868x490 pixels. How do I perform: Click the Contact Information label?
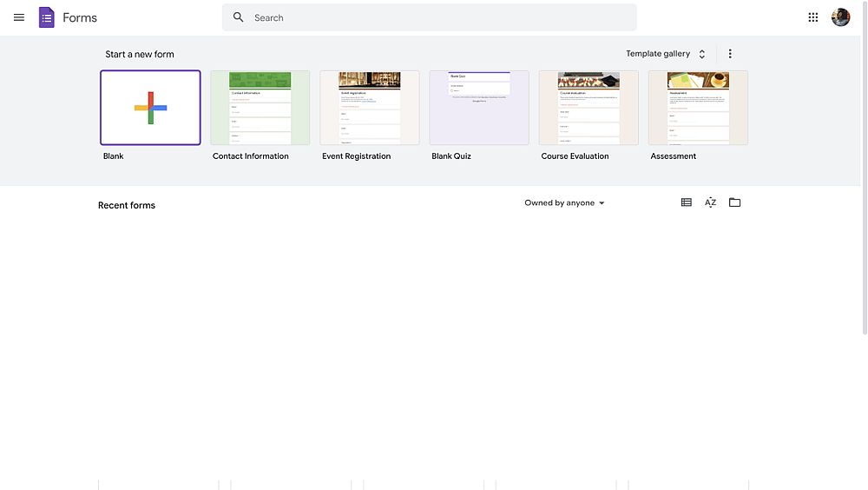coord(251,156)
